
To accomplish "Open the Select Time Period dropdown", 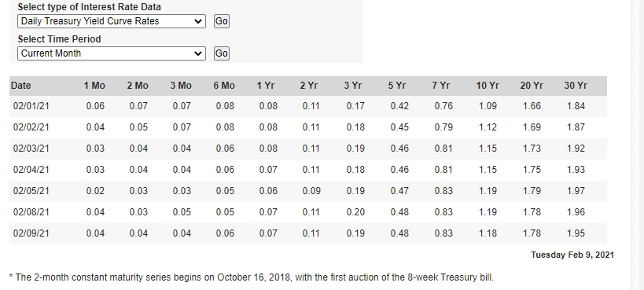I will coord(112,53).
